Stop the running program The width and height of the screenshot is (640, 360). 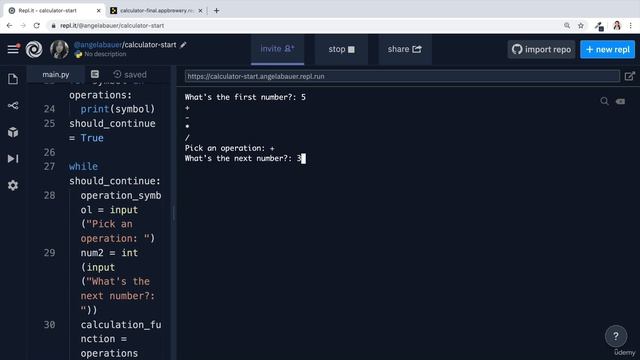341,49
